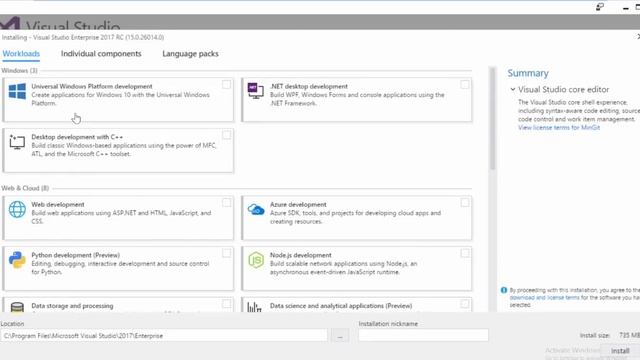This screenshot has width=640, height=360.
Task: Select the Azure development workload checkbox
Action: click(464, 202)
